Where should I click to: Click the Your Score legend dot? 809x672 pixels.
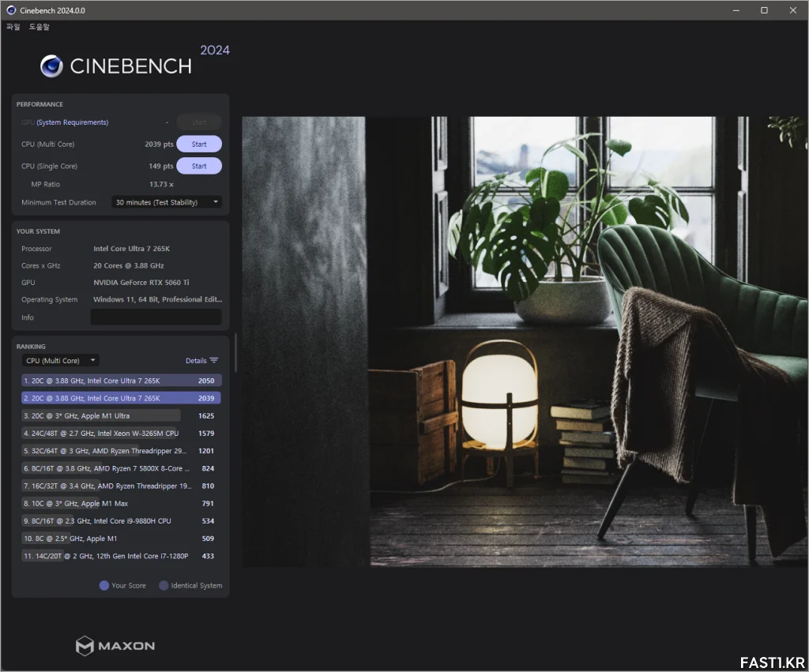point(103,585)
